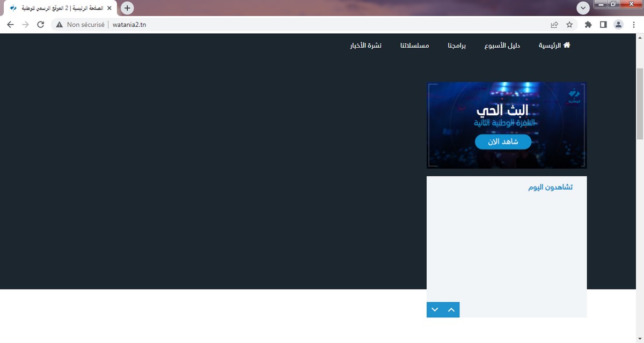Open دليل الأسبوع menu item
This screenshot has width=644, height=343.
[502, 46]
